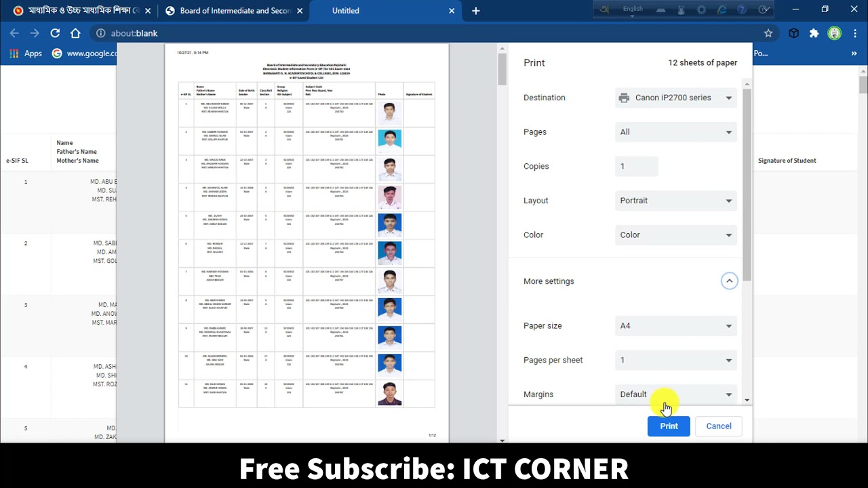Screen dimensions: 868x488
Task: Open the Extensions puzzle icon
Action: click(814, 33)
